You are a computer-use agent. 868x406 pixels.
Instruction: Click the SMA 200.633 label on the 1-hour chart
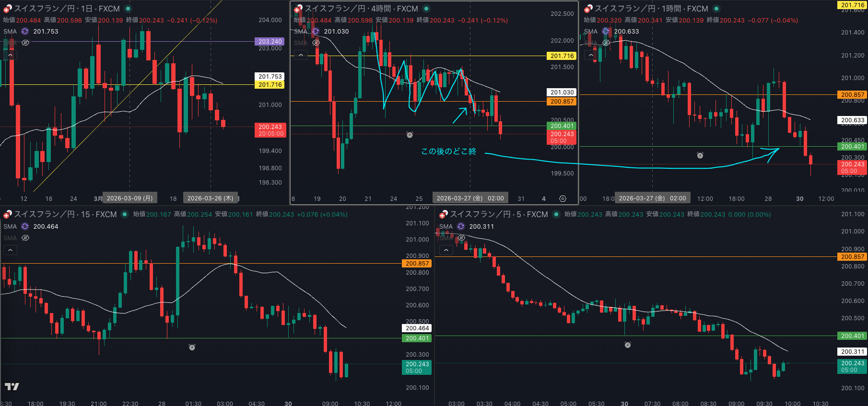coord(626,31)
